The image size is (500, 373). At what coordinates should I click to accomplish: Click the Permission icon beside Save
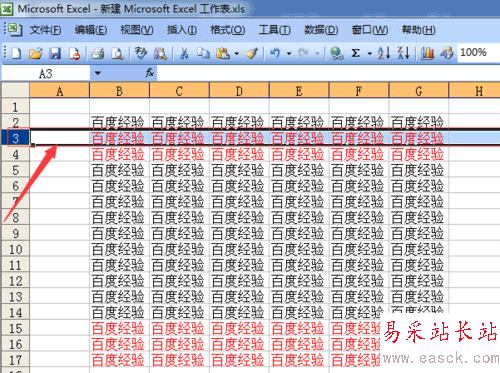click(x=74, y=53)
